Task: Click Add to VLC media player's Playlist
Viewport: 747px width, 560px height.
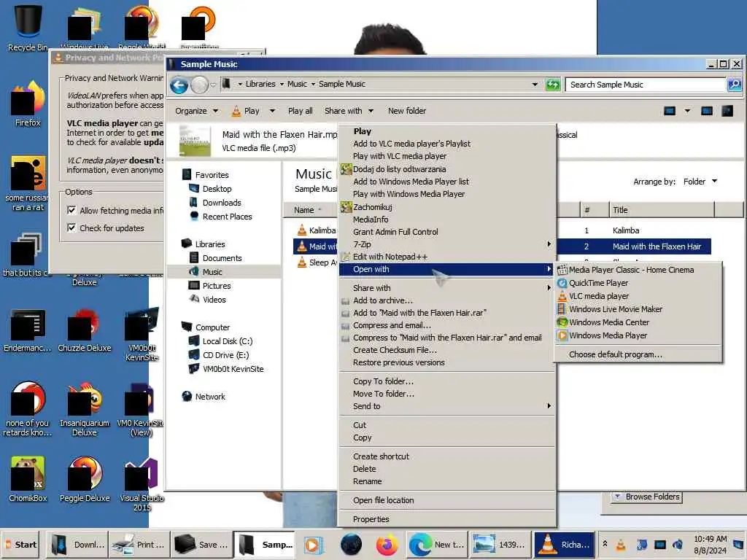Action: pyautogui.click(x=447, y=144)
